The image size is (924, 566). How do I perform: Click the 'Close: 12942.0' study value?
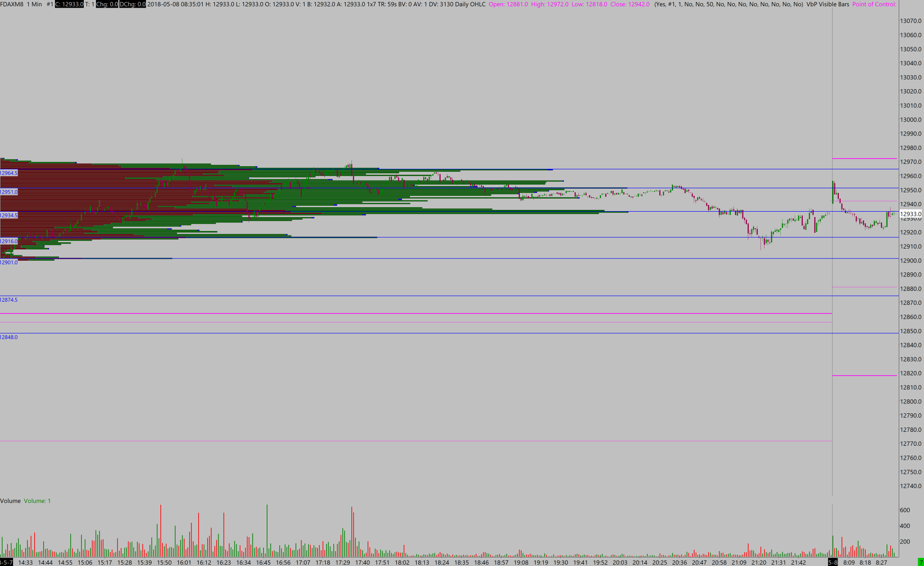(630, 4)
